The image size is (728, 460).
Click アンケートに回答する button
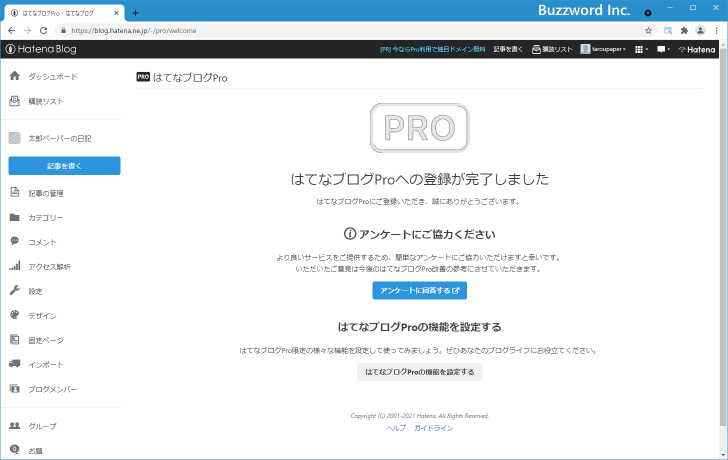pyautogui.click(x=420, y=291)
